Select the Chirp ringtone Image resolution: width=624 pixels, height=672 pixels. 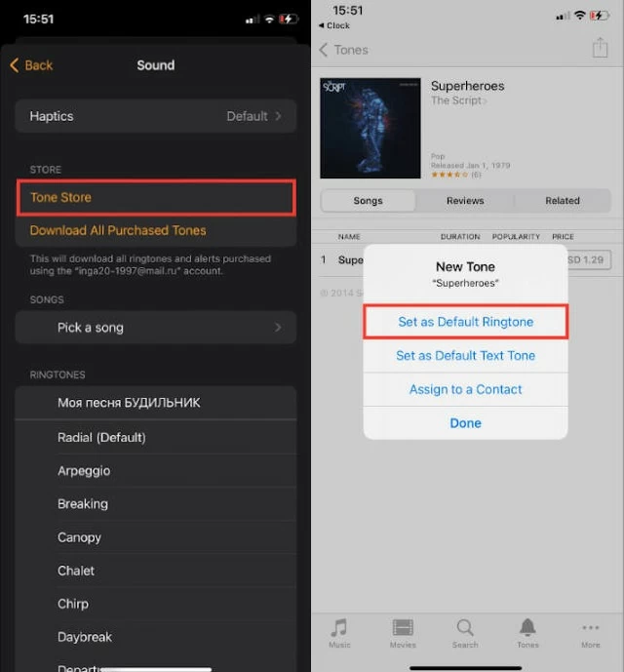tap(156, 604)
